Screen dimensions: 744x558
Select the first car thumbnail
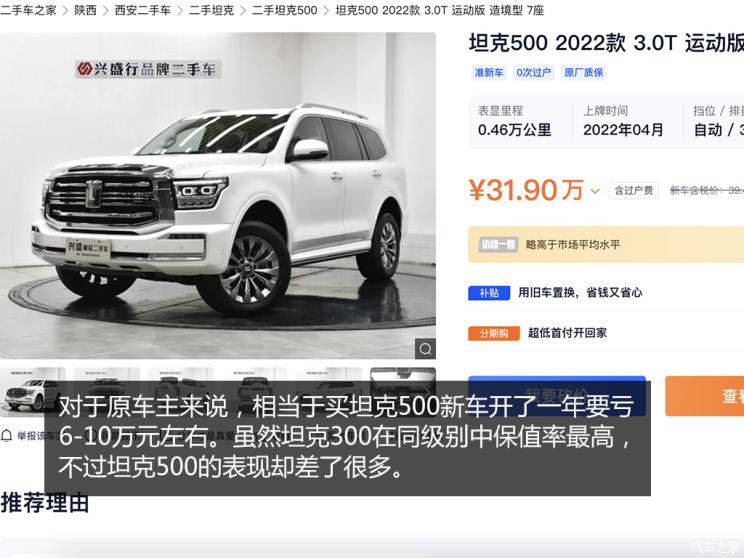click(33, 392)
